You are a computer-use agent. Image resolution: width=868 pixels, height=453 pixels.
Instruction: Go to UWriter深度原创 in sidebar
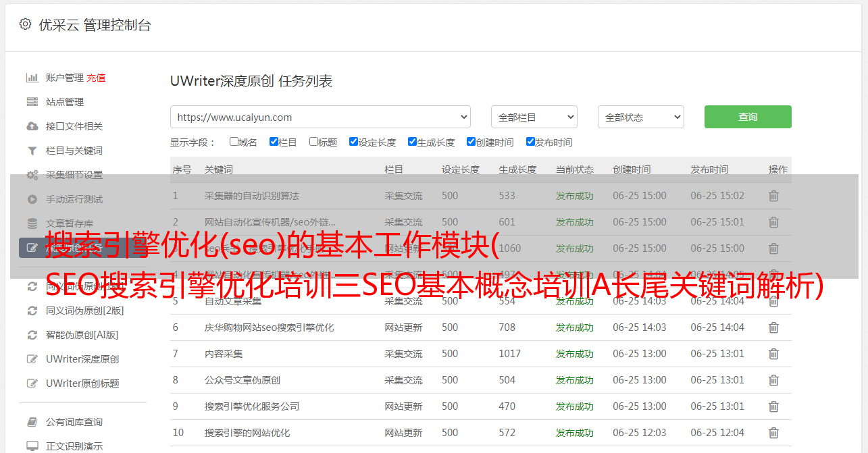click(82, 359)
